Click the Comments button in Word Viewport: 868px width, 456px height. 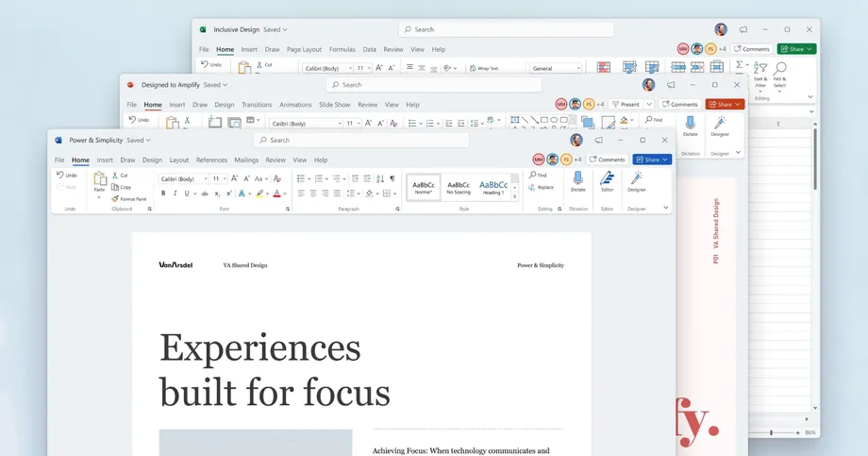coord(607,160)
